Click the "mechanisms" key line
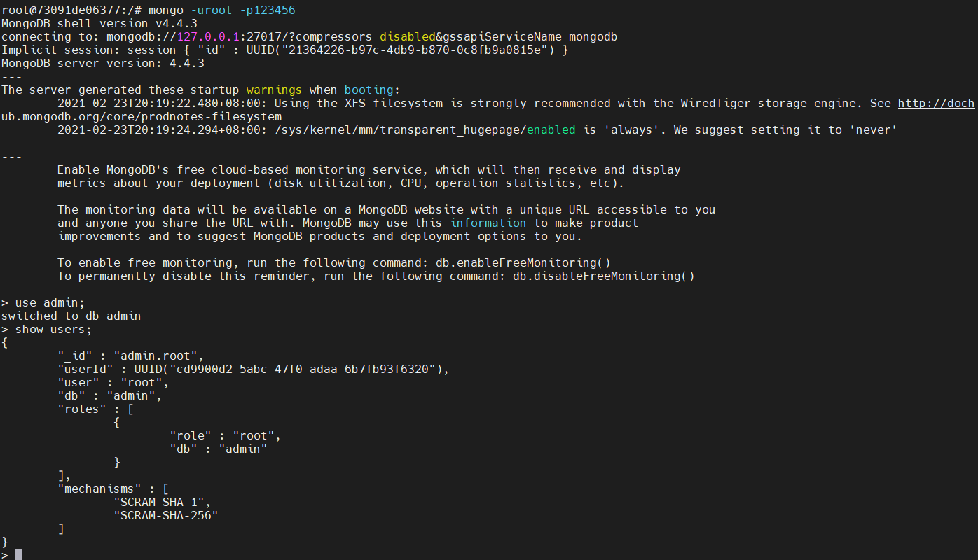Viewport: 978px width, 560px height. [113, 489]
